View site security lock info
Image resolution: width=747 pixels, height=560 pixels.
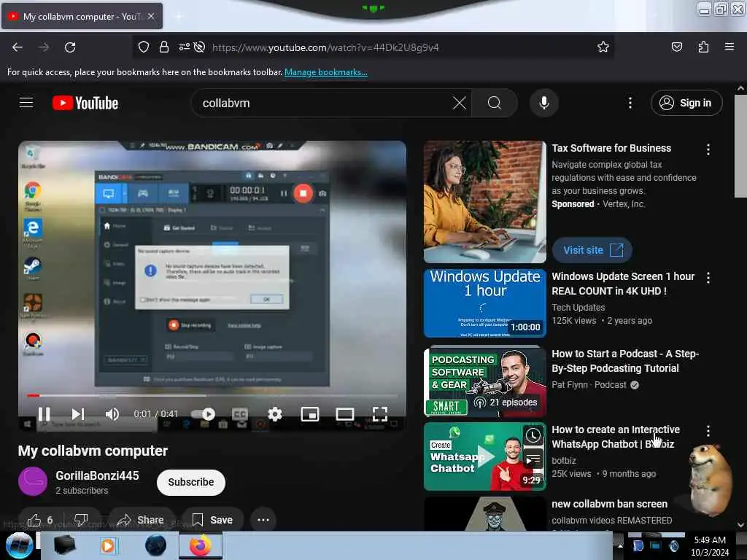click(x=164, y=47)
